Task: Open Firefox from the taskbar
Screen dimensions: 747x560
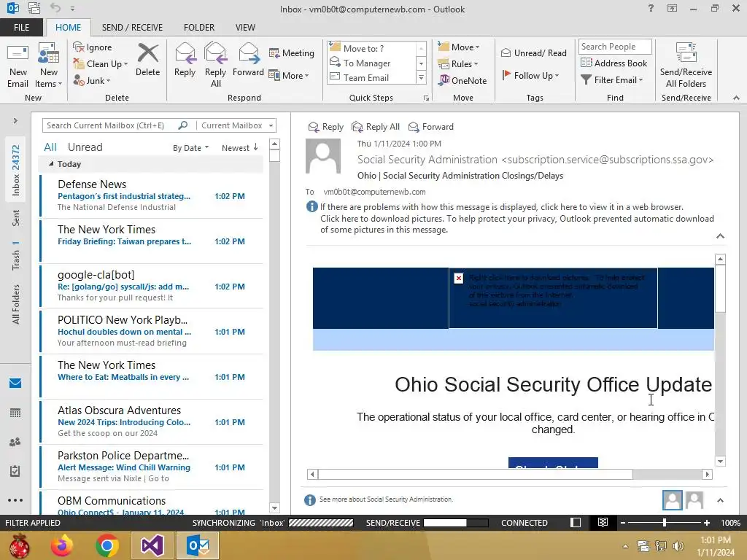Action: (x=62, y=545)
